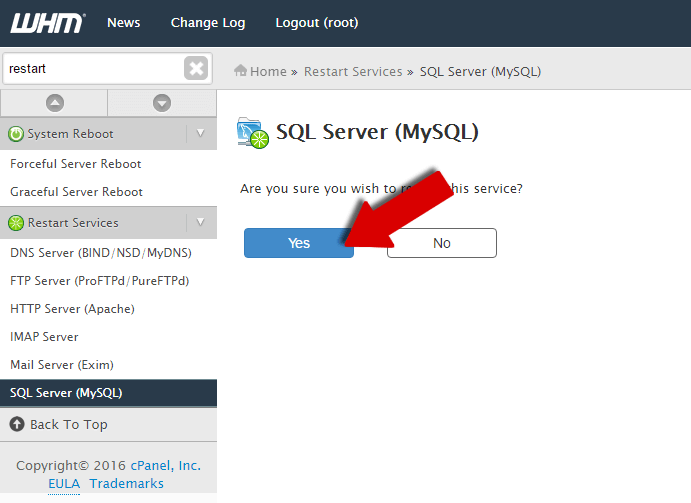Click the Restart Services green icon

tap(16, 223)
